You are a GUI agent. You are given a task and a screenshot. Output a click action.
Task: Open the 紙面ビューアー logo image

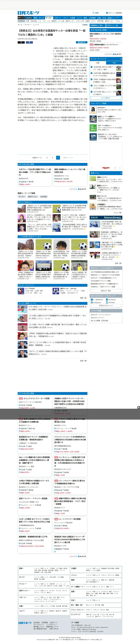coord(93,119)
